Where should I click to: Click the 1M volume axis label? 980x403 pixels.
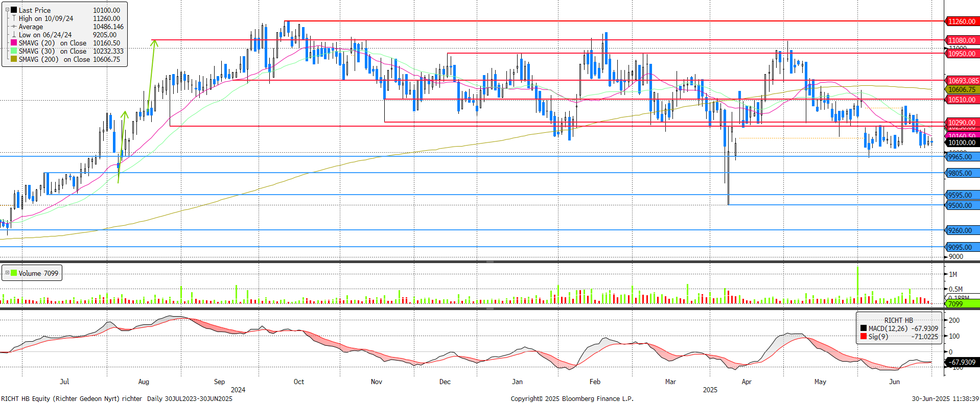tap(953, 274)
